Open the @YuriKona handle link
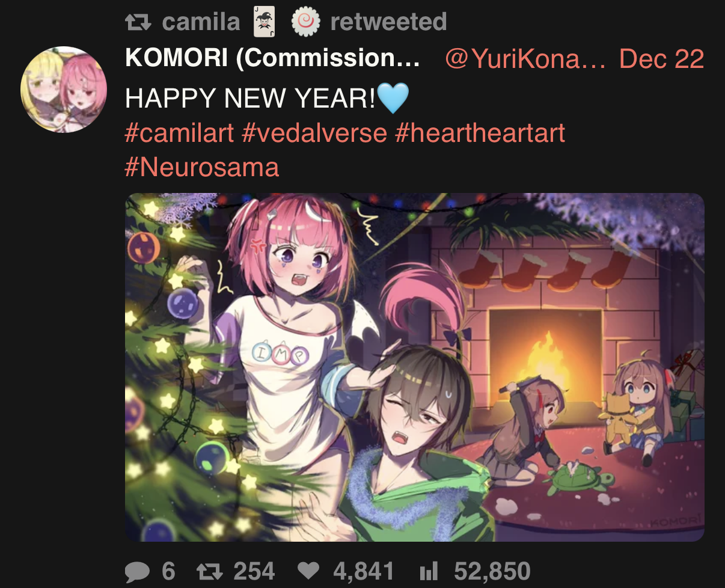 [525, 59]
